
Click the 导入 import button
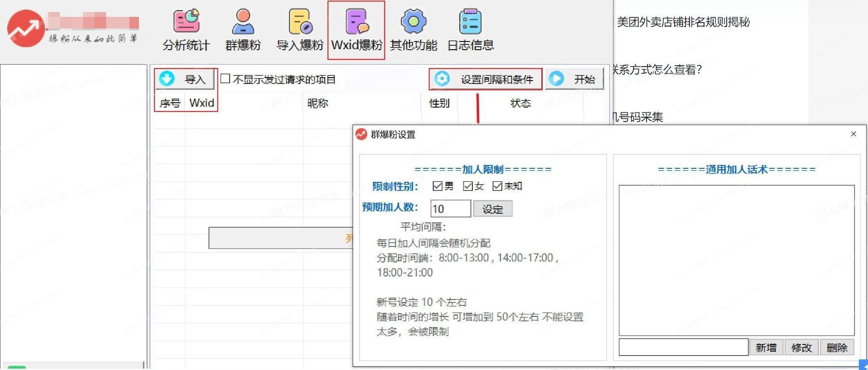pos(186,79)
